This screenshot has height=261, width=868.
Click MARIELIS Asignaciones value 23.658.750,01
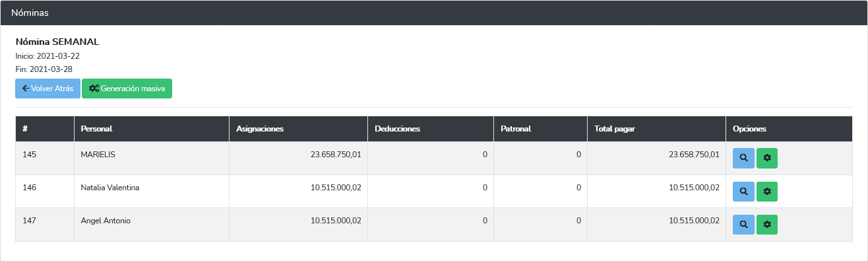click(336, 154)
